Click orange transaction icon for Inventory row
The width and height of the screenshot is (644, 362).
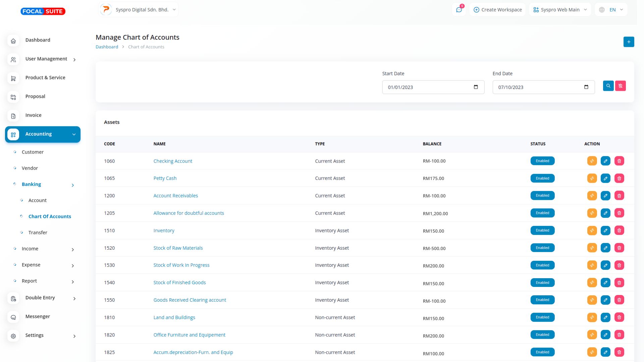point(592,231)
